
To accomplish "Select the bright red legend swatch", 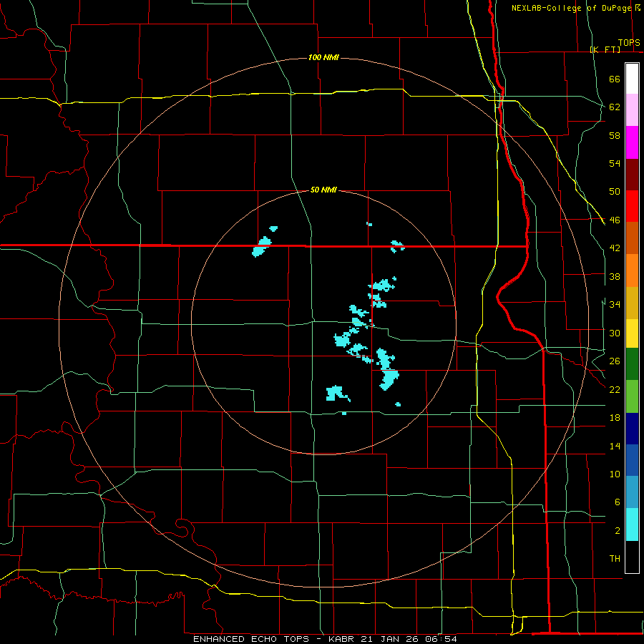I will pos(632,206).
